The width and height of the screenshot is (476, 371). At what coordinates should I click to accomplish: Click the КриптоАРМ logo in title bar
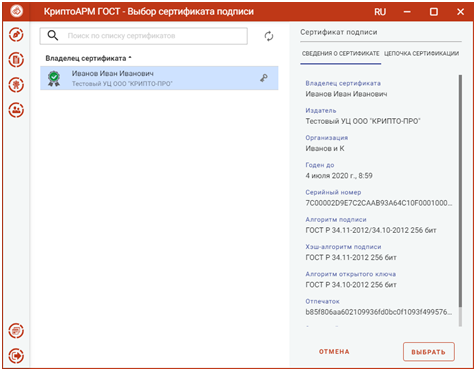click(17, 11)
